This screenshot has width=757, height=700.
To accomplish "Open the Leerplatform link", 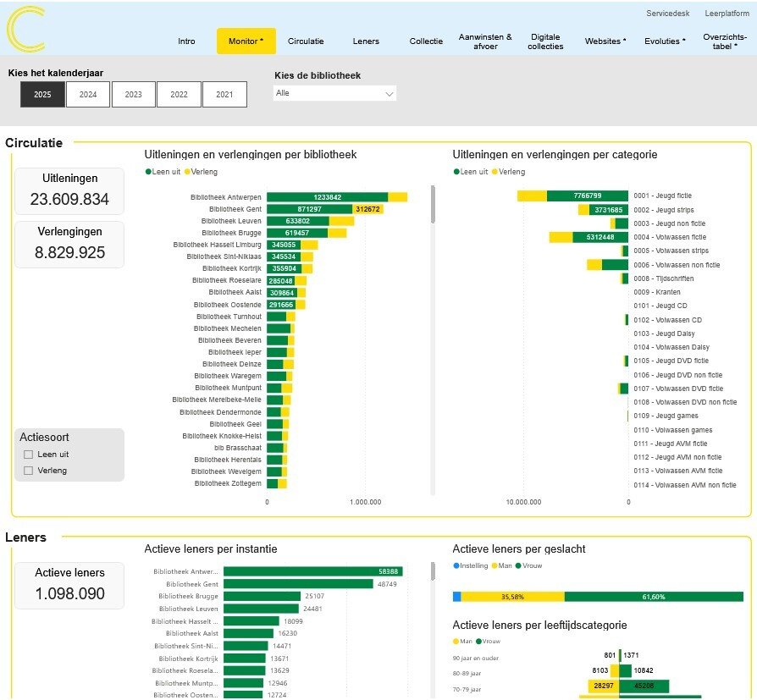I will pos(727,13).
